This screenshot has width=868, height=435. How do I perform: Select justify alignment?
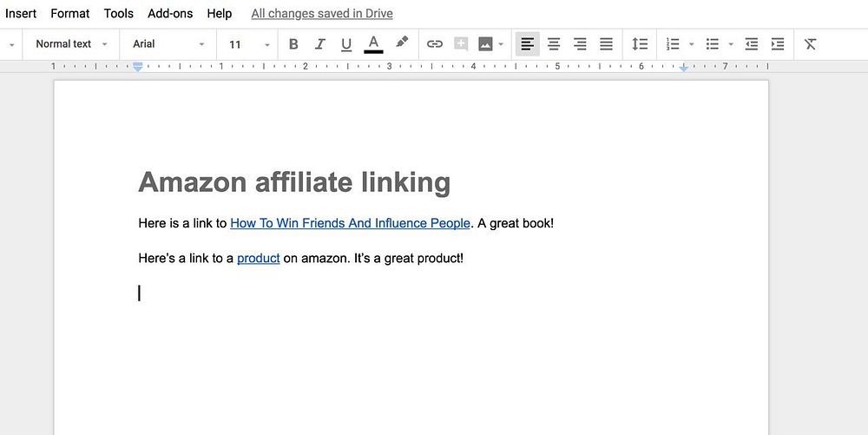pyautogui.click(x=606, y=44)
